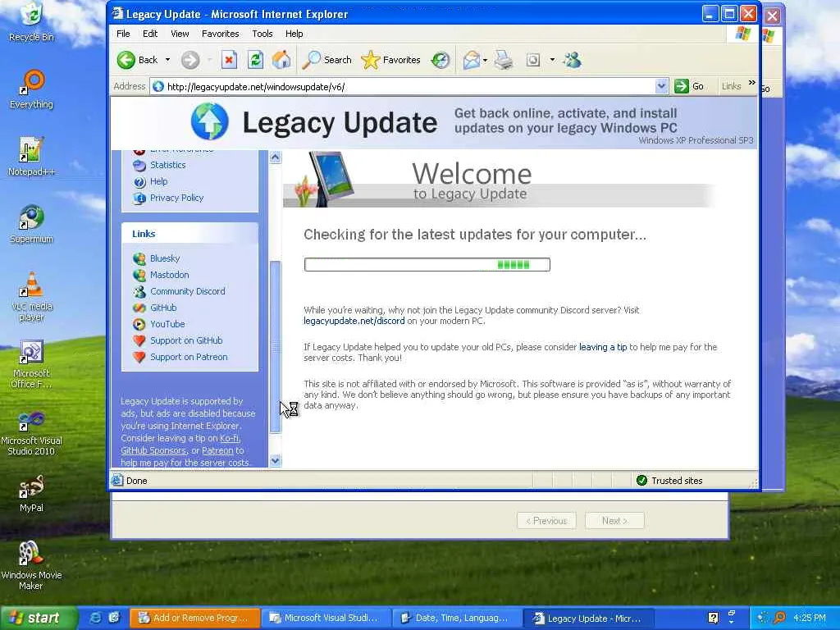Viewport: 840px width, 630px height.
Task: Click the sidebar scrollbar down arrow
Action: (x=276, y=461)
